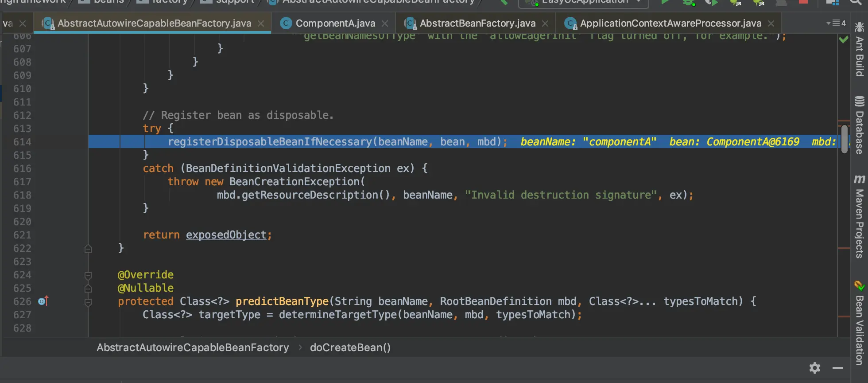Click mbd.getResourceDescription() on line 618
The height and width of the screenshot is (383, 868).
303,195
